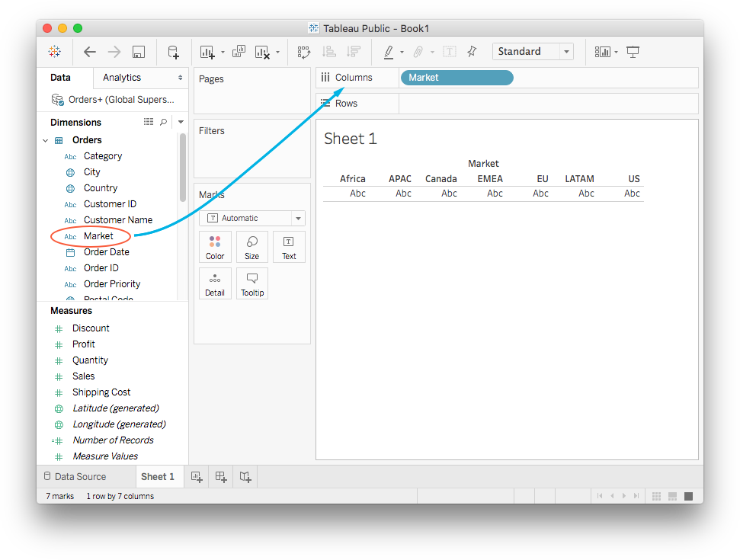Toggle the pin Fix Axes icon
The width and height of the screenshot is (740, 560).
click(x=472, y=52)
